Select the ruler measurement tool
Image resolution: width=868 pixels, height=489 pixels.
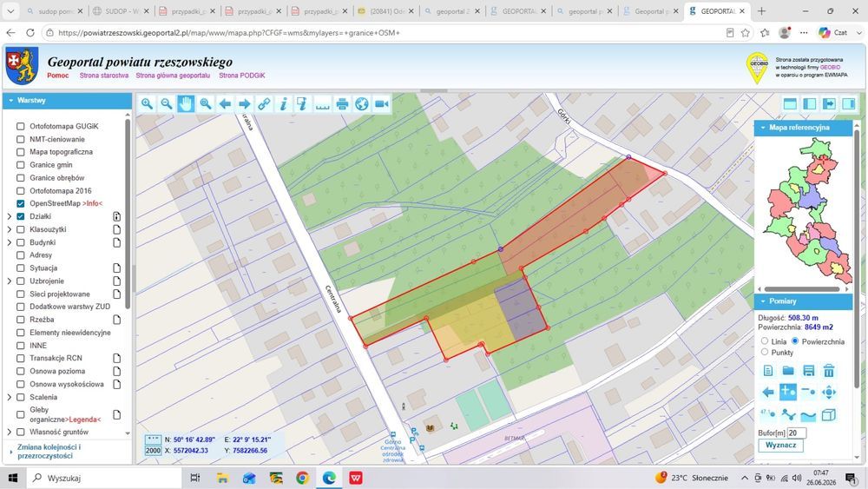tap(323, 103)
